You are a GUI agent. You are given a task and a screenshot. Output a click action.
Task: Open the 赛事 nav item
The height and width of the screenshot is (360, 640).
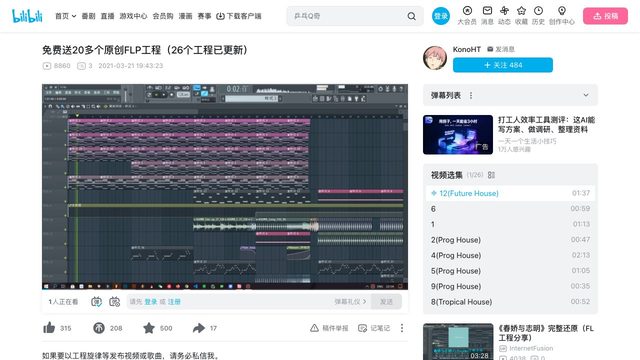point(204,16)
